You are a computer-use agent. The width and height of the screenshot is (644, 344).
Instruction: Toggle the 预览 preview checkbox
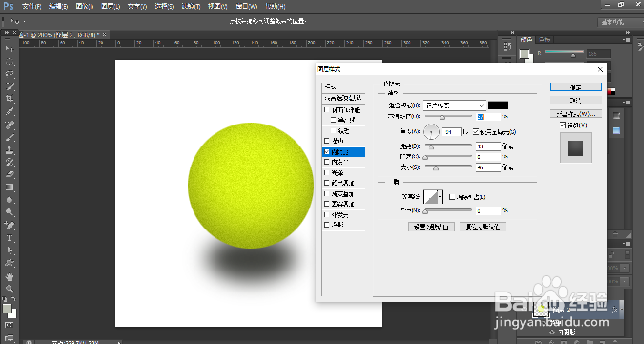point(562,125)
